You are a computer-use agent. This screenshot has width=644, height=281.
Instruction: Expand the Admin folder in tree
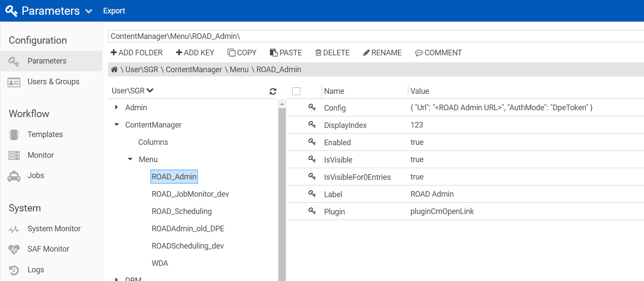click(117, 107)
